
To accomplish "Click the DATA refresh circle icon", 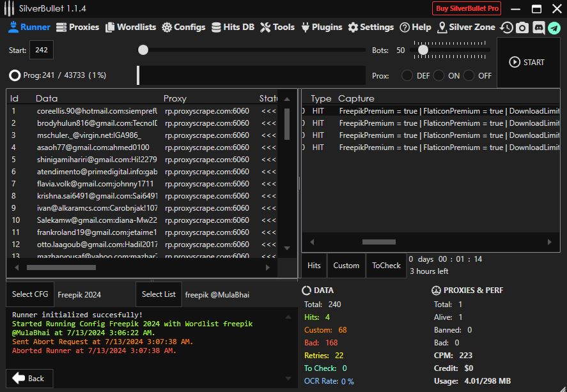I will pos(306,290).
